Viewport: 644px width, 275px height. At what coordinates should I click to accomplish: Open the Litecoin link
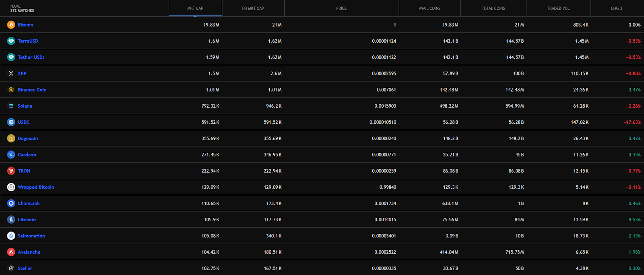coord(27,220)
